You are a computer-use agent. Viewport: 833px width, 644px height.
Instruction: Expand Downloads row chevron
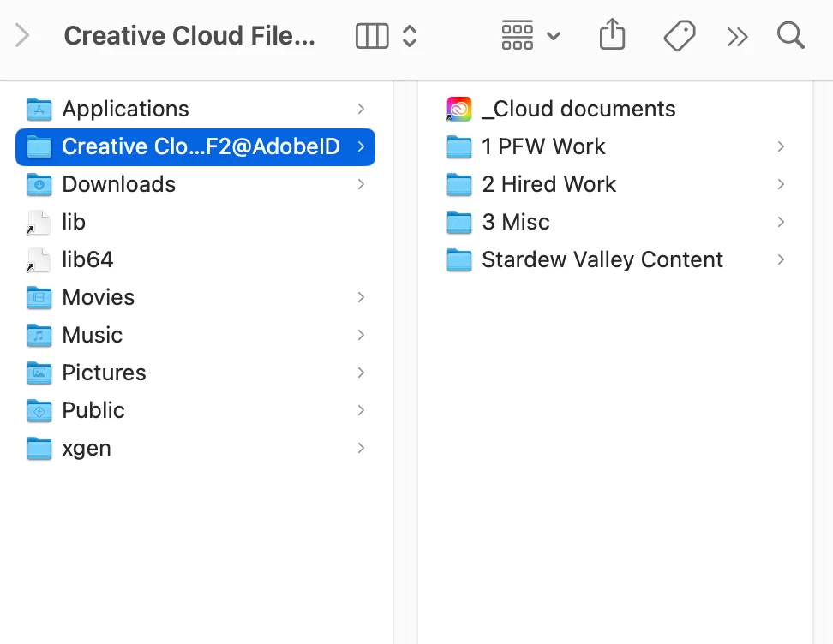[362, 184]
